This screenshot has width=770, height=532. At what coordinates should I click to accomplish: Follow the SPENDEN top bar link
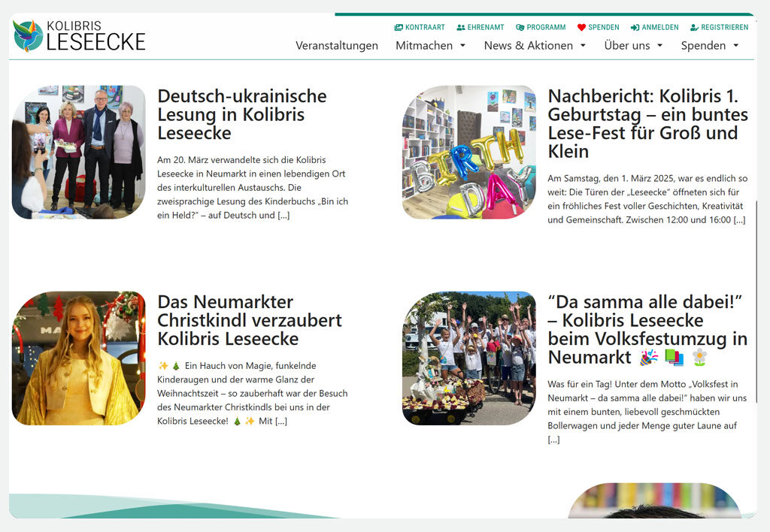click(x=604, y=28)
